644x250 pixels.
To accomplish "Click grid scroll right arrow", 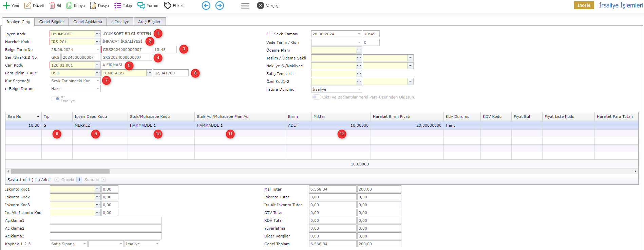I will (636, 171).
